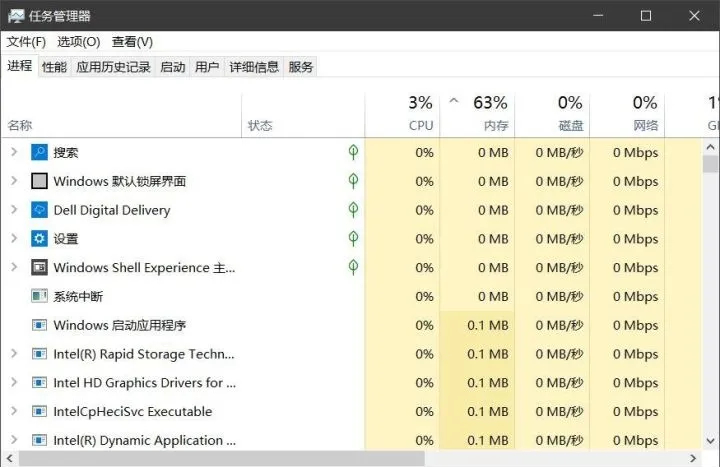The image size is (720, 467).
Task: Expand the Intel(R) Rapid Storage row
Action: pos(13,354)
